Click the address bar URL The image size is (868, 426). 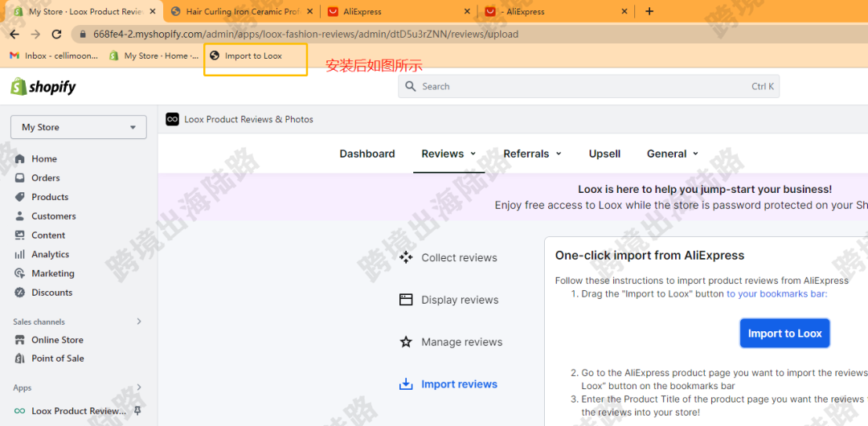[x=305, y=35]
